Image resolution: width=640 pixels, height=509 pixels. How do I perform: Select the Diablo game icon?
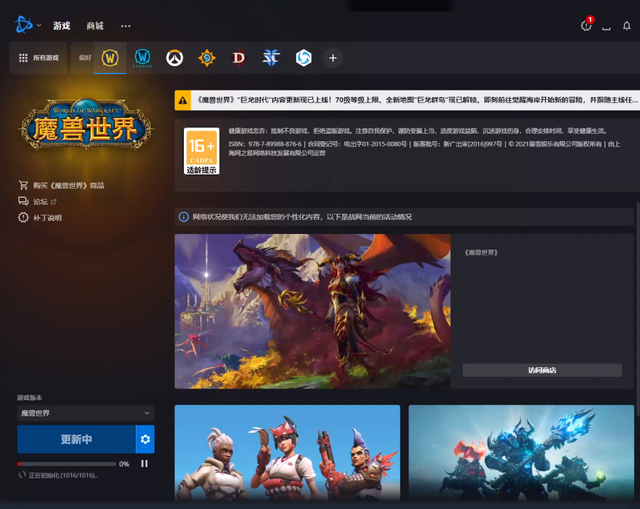coord(239,58)
